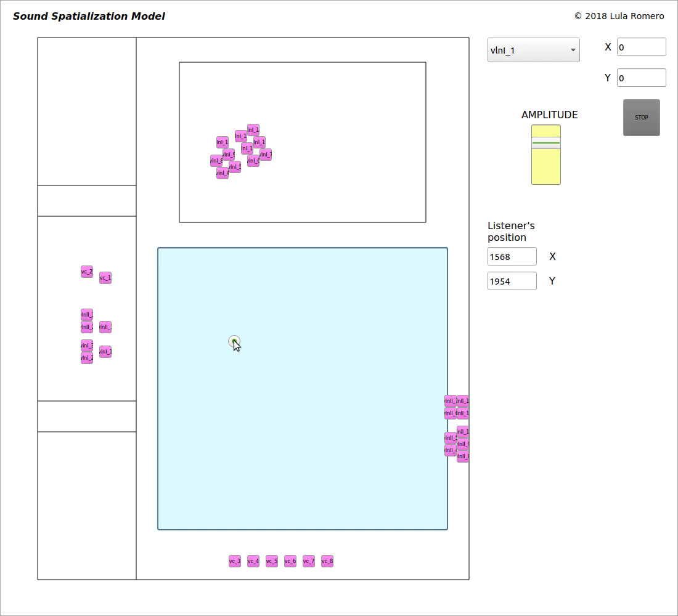This screenshot has width=678, height=616.
Task: Click the AMPLITUDE slider handle
Action: [x=545, y=143]
